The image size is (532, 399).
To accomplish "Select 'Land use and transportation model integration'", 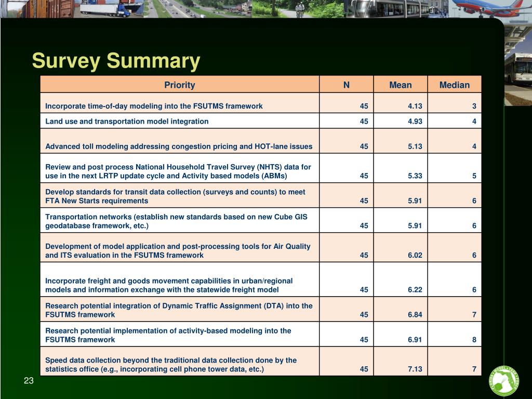I will coord(127,122).
